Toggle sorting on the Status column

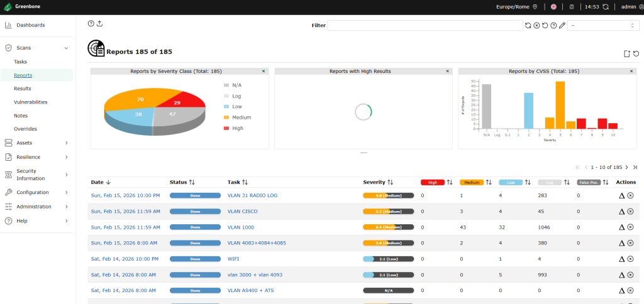click(192, 182)
